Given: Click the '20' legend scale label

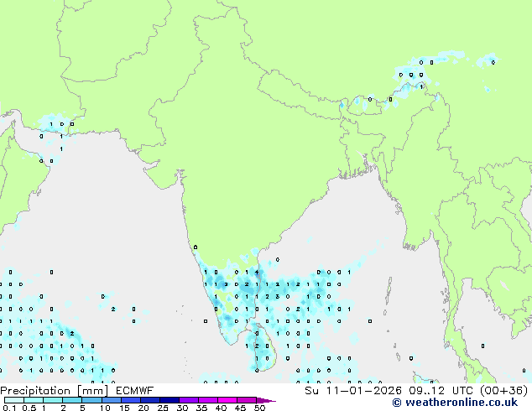Looking at the screenshot, I should click(x=143, y=408).
